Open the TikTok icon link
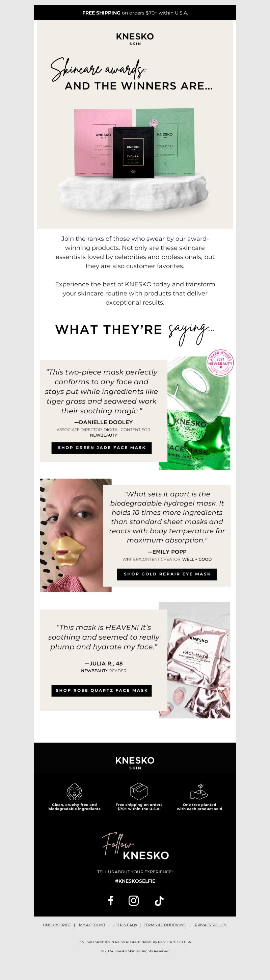The width and height of the screenshot is (270, 980). (x=159, y=901)
